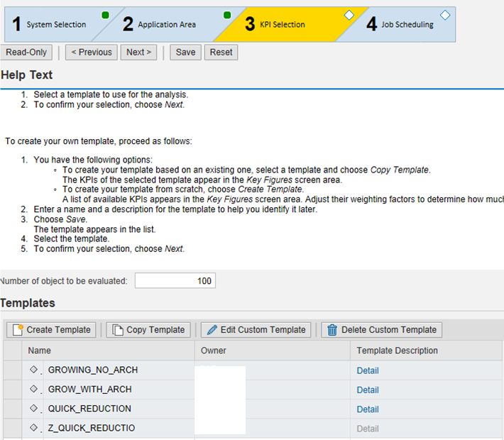Click the Templates section heading
The height and width of the screenshot is (440, 504).
28,303
